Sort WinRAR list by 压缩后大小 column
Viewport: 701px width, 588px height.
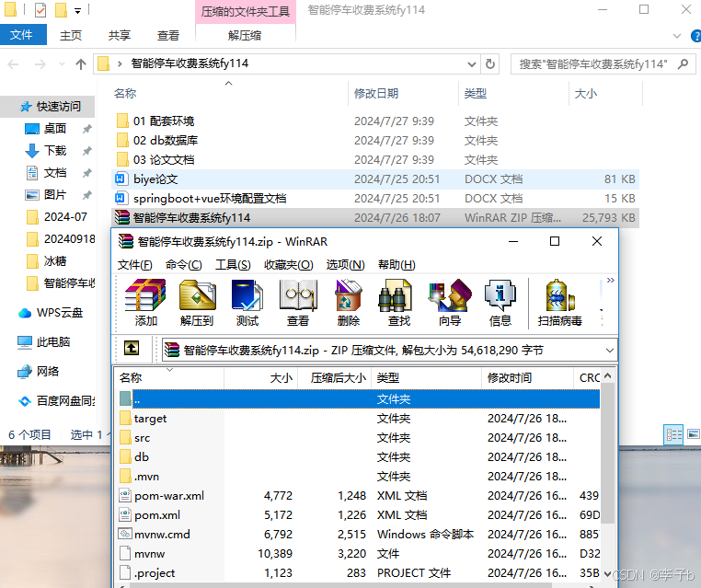coord(335,378)
